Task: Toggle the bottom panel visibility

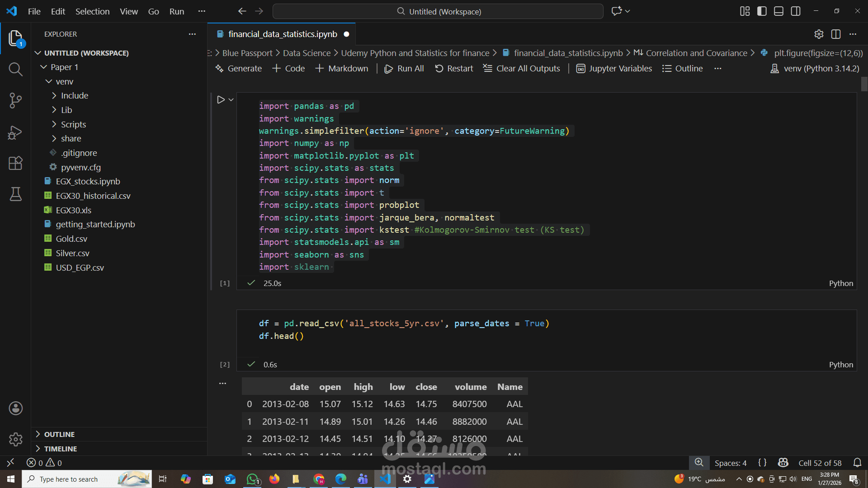Action: (778, 11)
